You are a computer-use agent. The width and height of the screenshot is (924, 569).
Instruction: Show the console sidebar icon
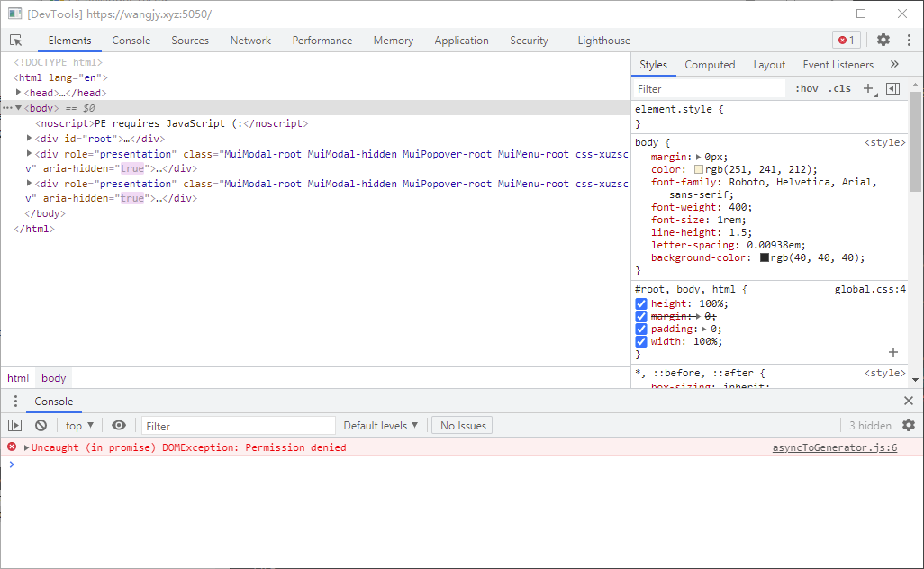click(x=14, y=425)
